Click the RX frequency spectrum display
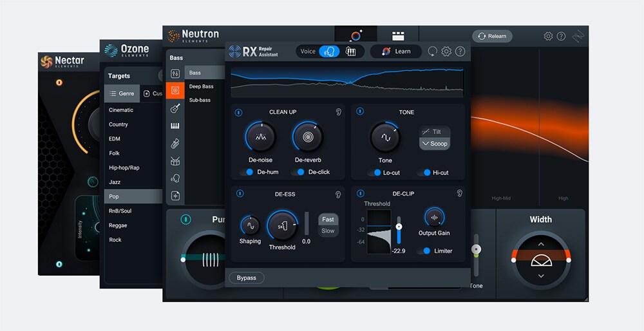The height and width of the screenshot is (331, 644). [x=348, y=82]
